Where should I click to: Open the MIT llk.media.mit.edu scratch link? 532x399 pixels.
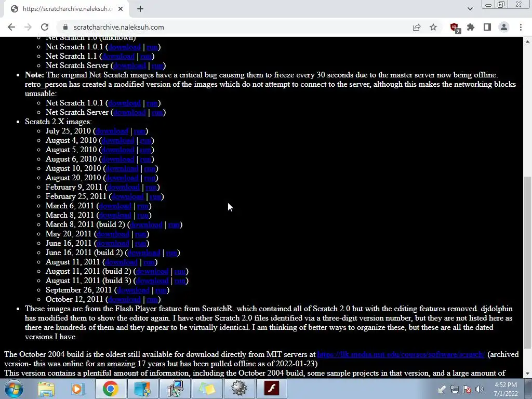[x=401, y=354]
